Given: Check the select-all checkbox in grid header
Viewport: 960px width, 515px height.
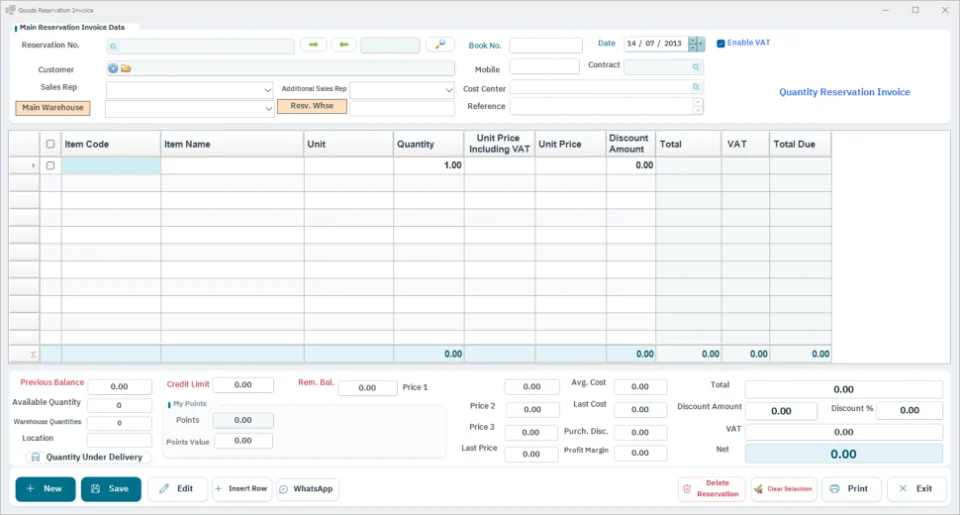Looking at the screenshot, I should pos(50,144).
